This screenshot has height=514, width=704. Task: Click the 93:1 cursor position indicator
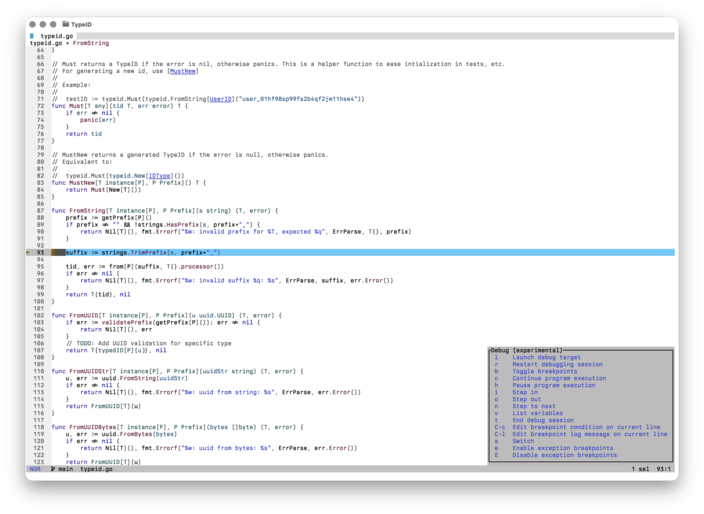tap(664, 469)
